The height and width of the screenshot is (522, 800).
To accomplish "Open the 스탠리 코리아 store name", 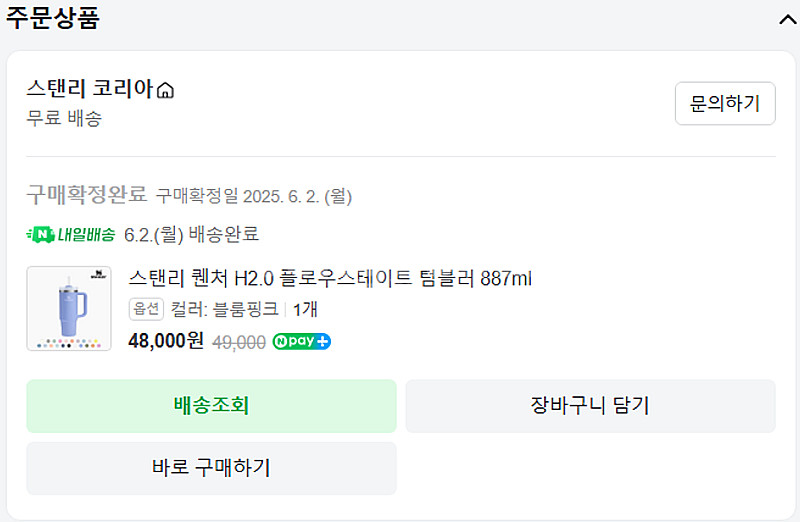I will tap(90, 89).
